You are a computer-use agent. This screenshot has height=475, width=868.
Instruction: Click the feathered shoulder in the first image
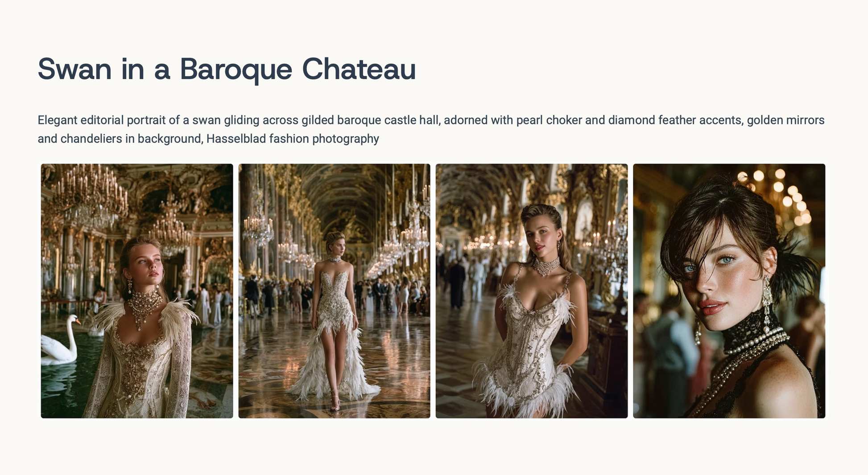point(179,319)
